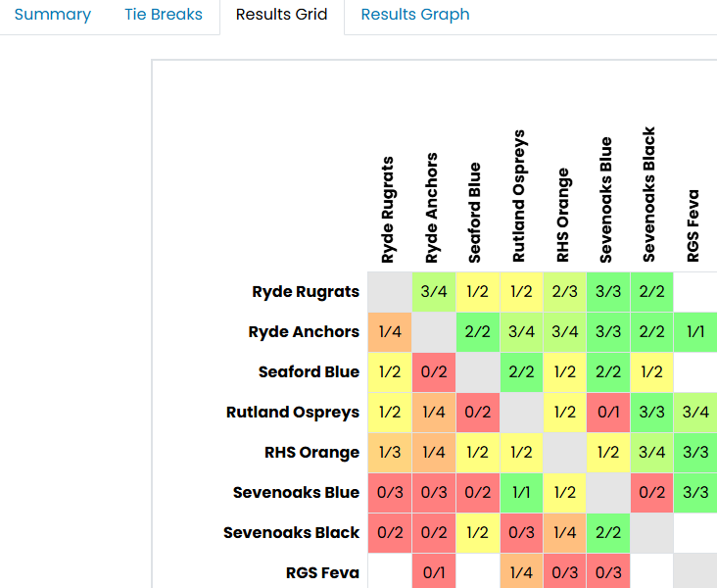Click Sevenoaks Black vs Sevenoaks Blue 2/2 cell
The width and height of the screenshot is (717, 588).
click(607, 532)
